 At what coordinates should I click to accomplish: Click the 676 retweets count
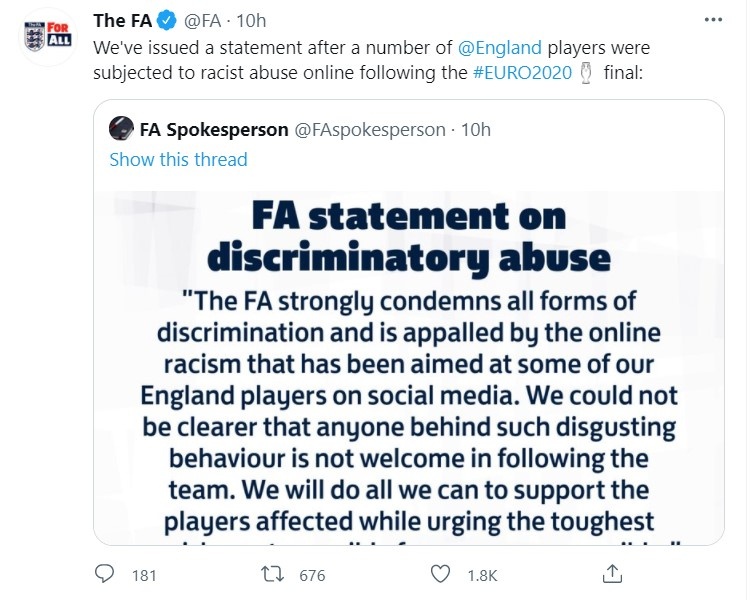(312, 575)
